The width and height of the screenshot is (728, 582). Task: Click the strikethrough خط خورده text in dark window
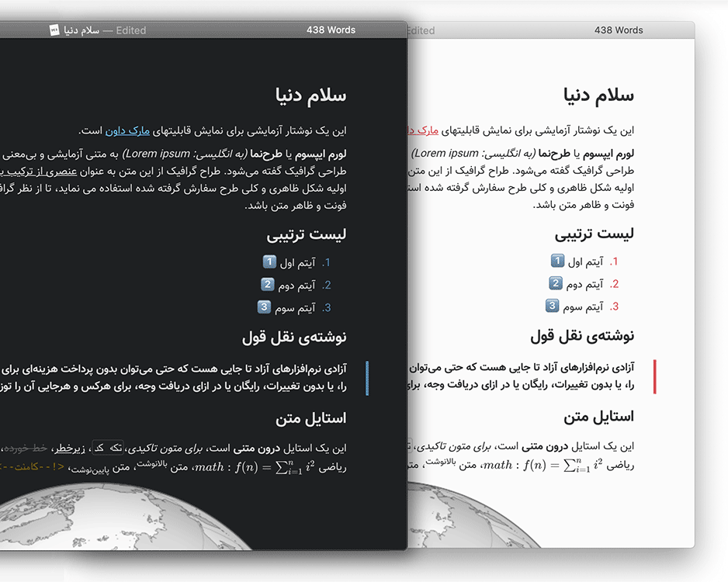click(x=25, y=448)
